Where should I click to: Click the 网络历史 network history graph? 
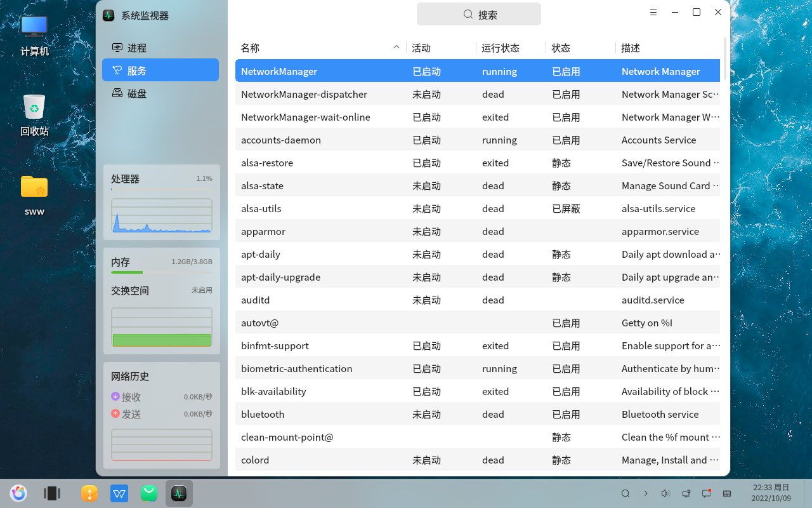coord(162,444)
